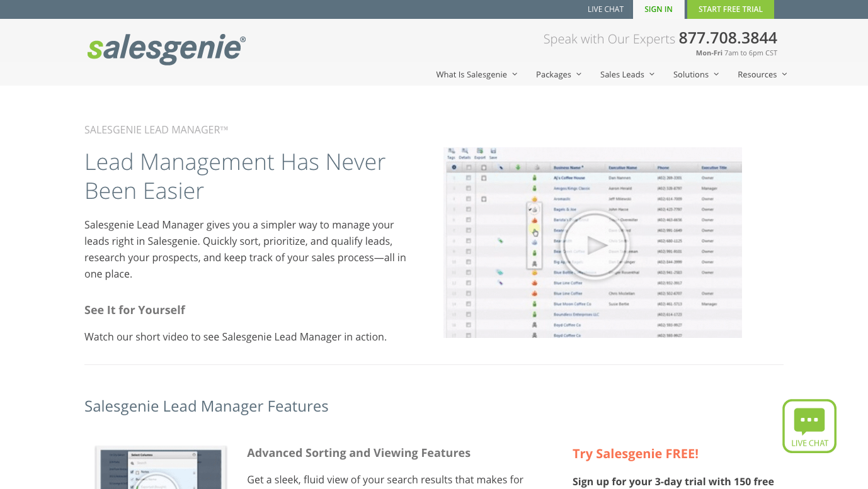Expand the chevron next to Packages
868x489 pixels.
point(579,74)
